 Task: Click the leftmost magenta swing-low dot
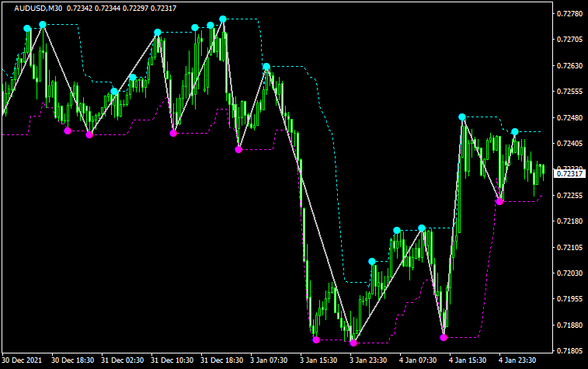[68, 131]
